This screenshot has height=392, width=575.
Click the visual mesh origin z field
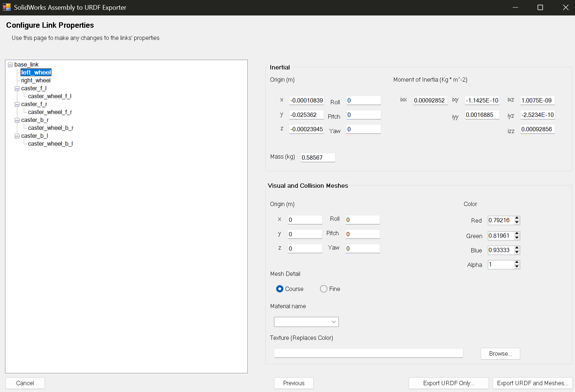[305, 249]
